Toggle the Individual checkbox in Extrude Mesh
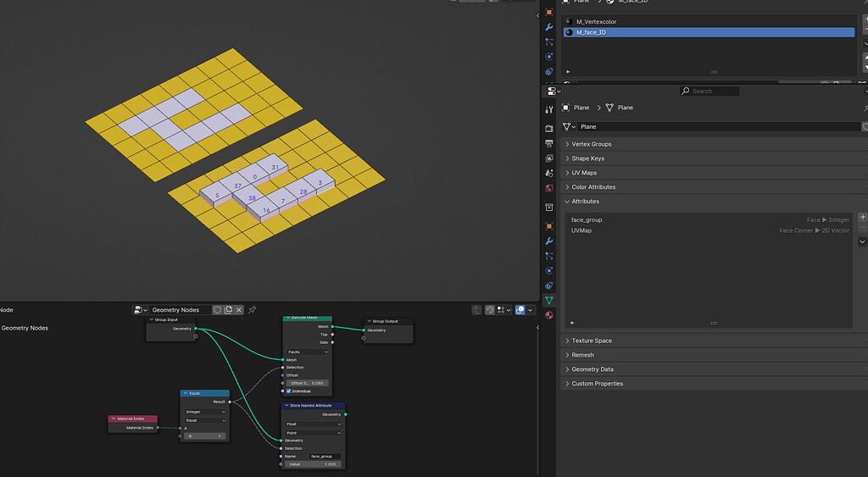Image resolution: width=868 pixels, height=477 pixels. pos(288,391)
